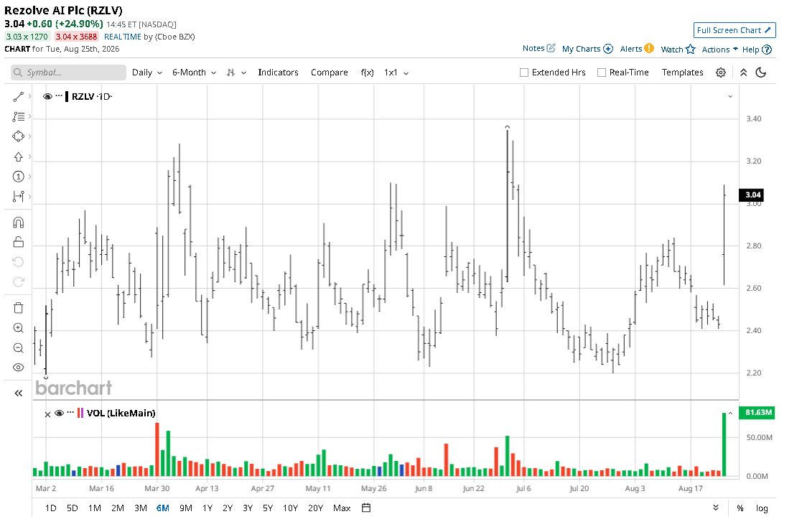The width and height of the screenshot is (802, 532).
Task: Expand the bottom double-chevron menu
Action: pyautogui.click(x=716, y=508)
